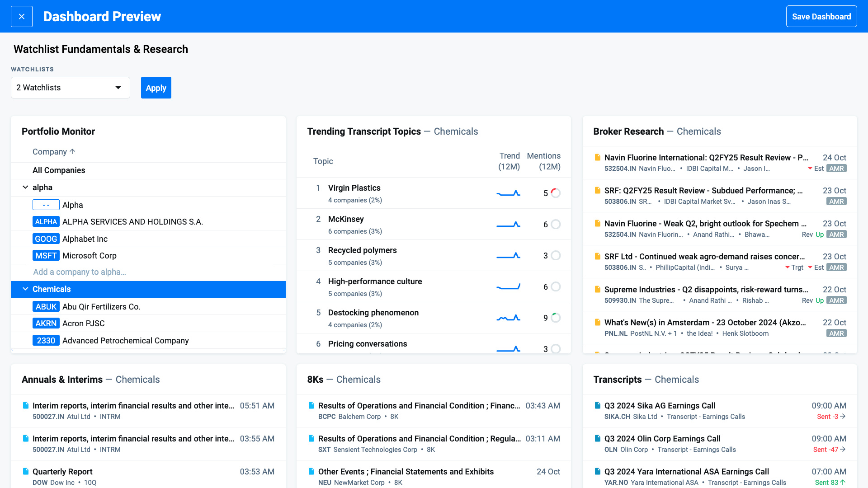The image size is (868, 488).
Task: Click document icon for Navin Fluorine Weak Q2 report
Action: [597, 223]
